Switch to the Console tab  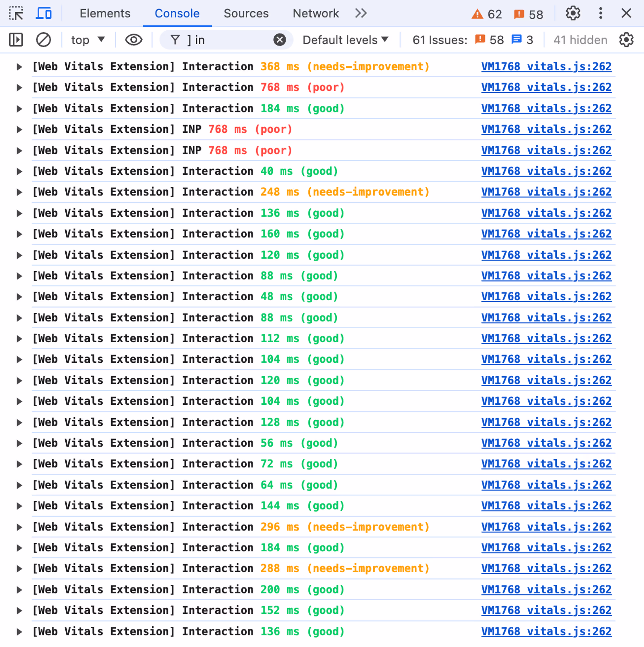177,14
